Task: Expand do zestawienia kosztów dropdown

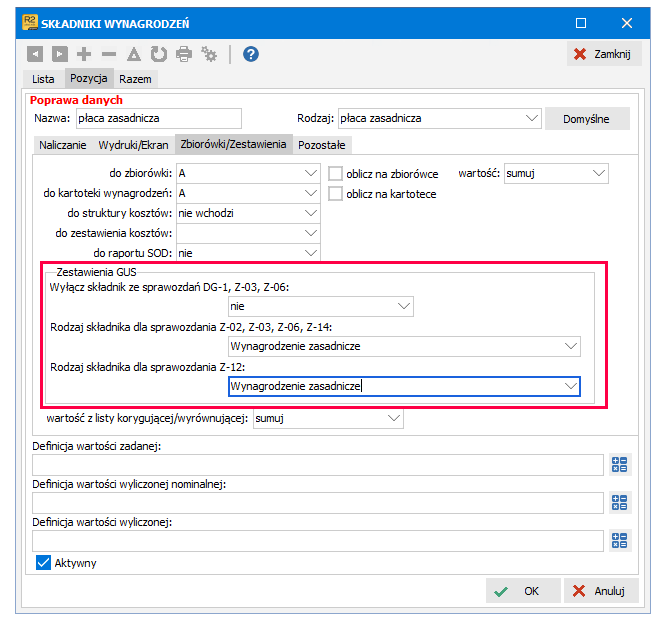Action: click(x=311, y=233)
